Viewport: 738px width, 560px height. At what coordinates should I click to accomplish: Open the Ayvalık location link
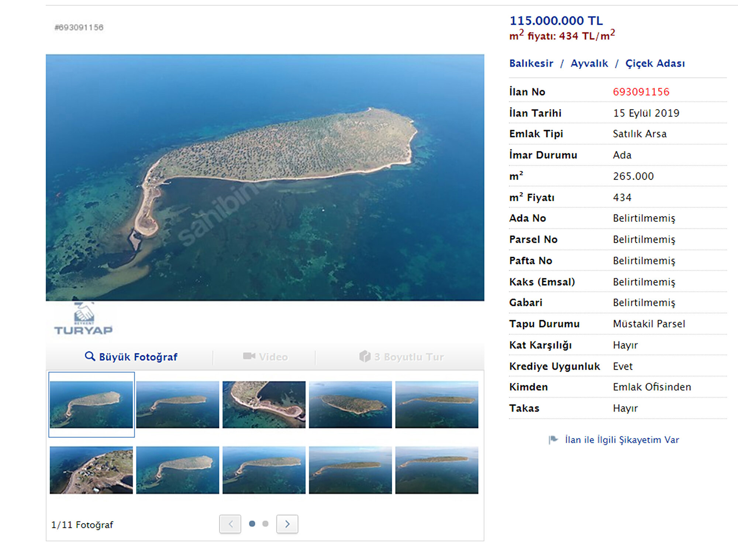589,63
